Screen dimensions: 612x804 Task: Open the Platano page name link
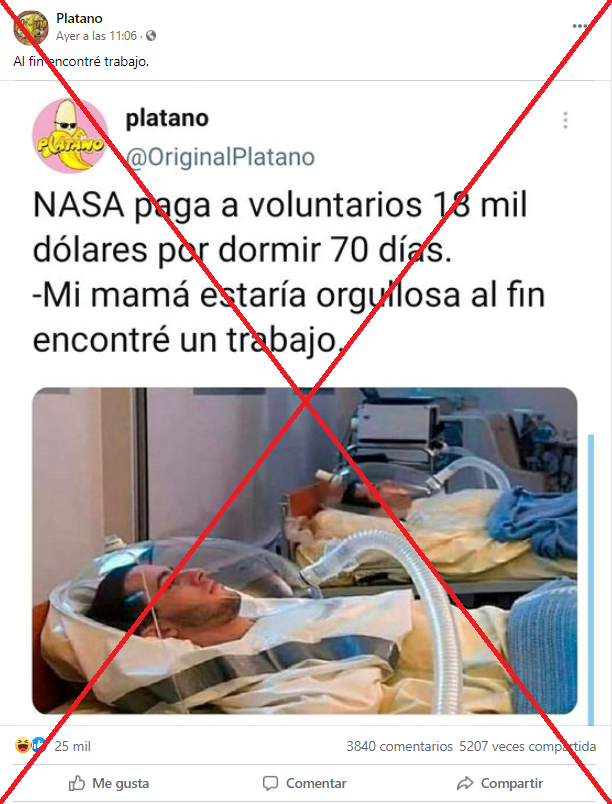pos(79,18)
